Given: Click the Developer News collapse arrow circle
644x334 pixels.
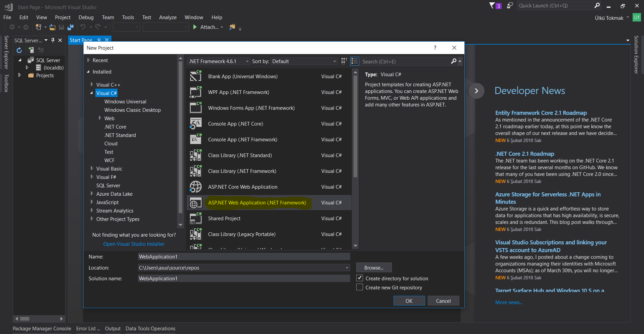Looking at the screenshot, I should point(476,91).
